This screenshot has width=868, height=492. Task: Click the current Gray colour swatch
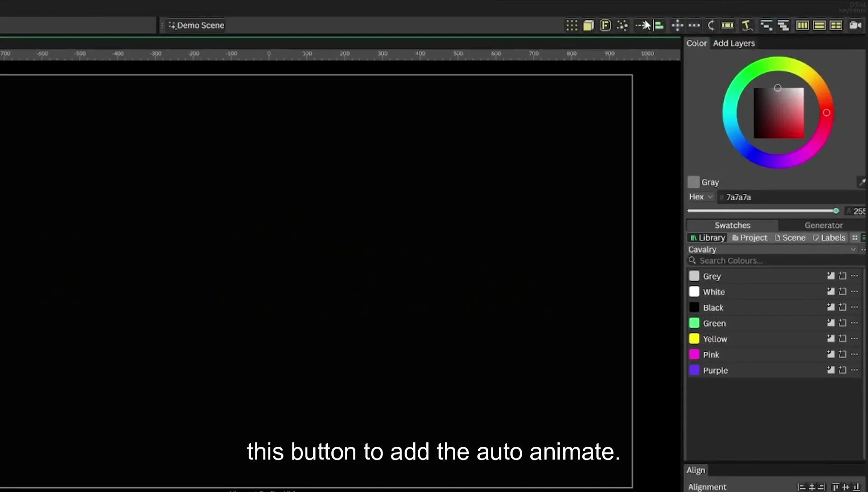[x=693, y=182]
